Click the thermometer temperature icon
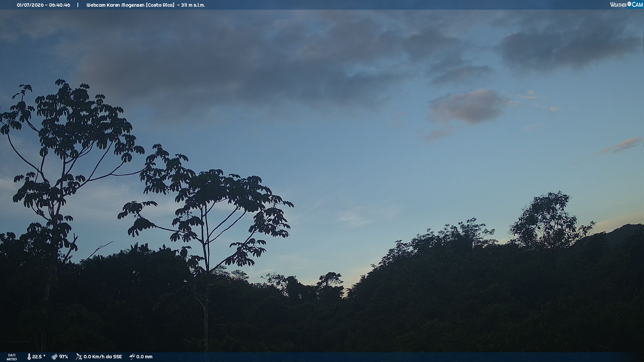This screenshot has width=644, height=362. 29,357
